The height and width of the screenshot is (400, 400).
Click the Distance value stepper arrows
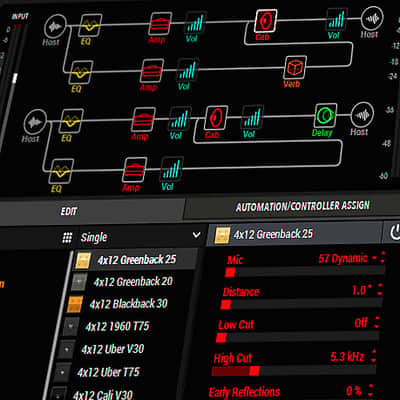(380, 289)
